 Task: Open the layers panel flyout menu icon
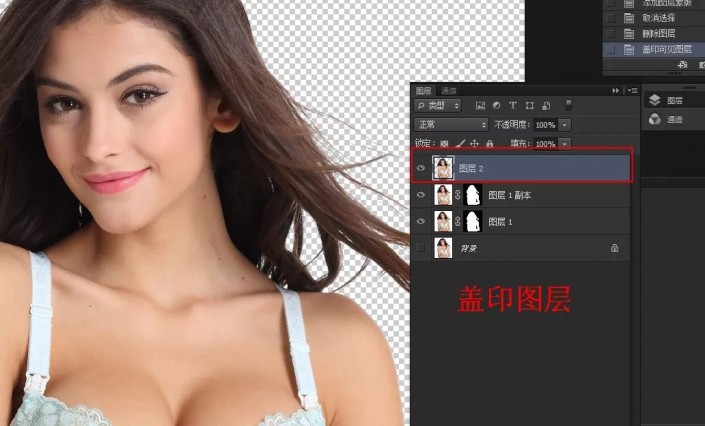pyautogui.click(x=633, y=90)
